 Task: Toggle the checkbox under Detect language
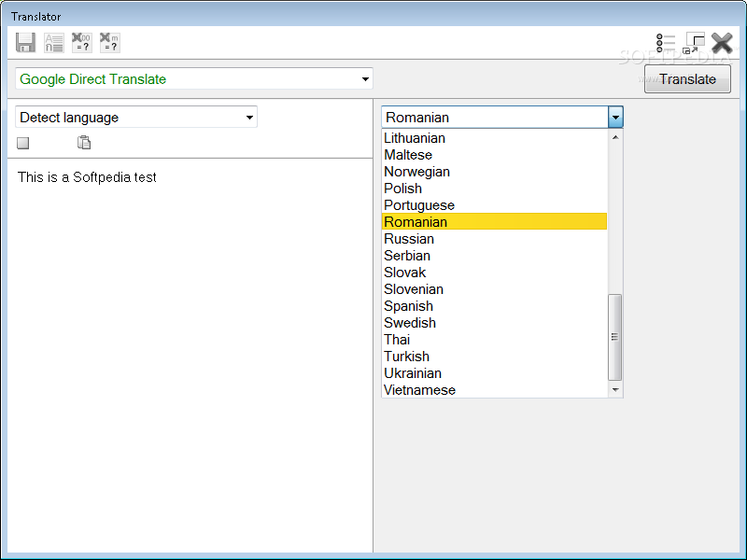(22, 143)
